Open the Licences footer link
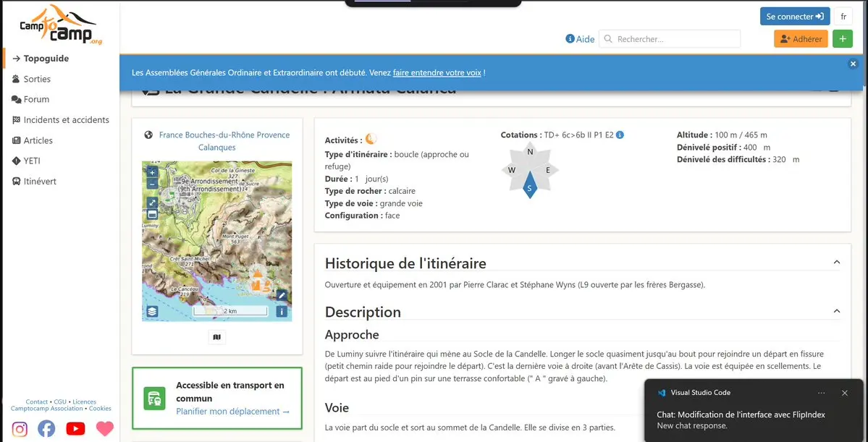 (x=85, y=401)
